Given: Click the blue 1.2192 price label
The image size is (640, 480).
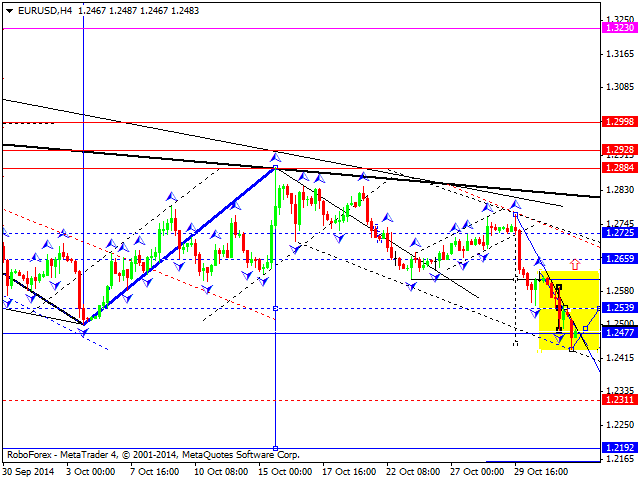Looking at the screenshot, I should [618, 448].
